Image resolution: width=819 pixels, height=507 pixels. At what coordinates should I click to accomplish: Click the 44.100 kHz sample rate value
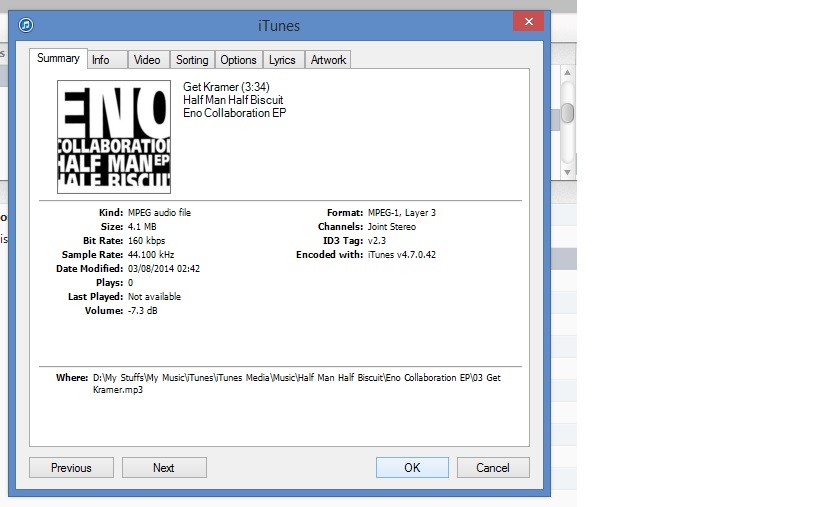click(x=151, y=255)
